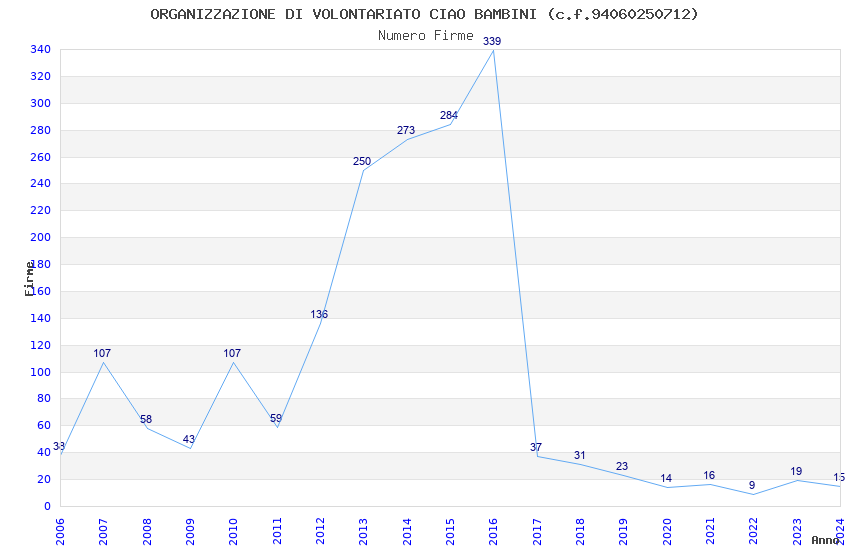Select the data label 43
Screen dimensions: 850x550
[x=189, y=439]
